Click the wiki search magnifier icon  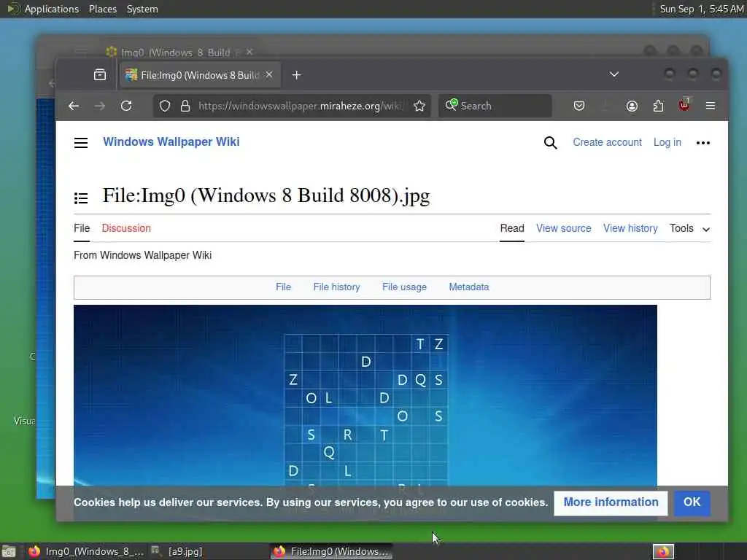(x=550, y=142)
